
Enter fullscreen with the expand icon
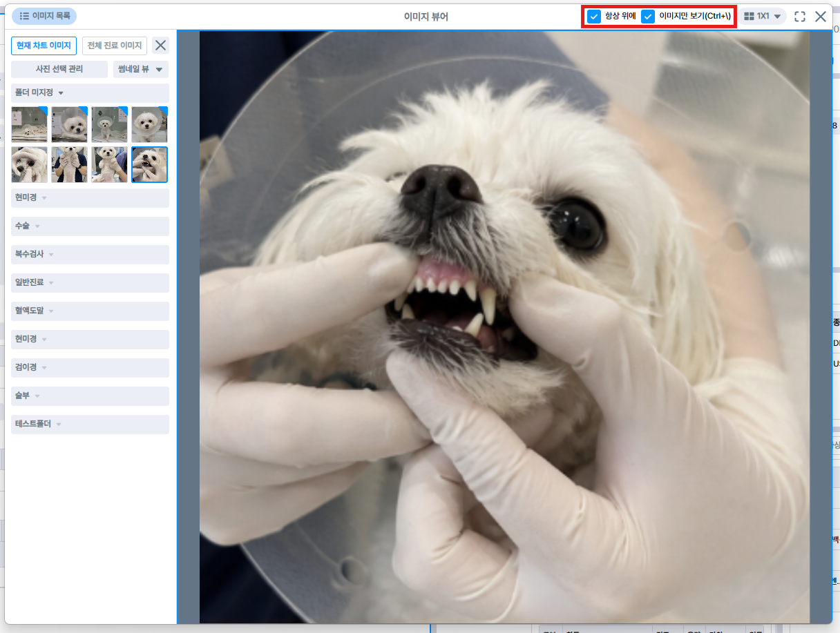tap(800, 17)
